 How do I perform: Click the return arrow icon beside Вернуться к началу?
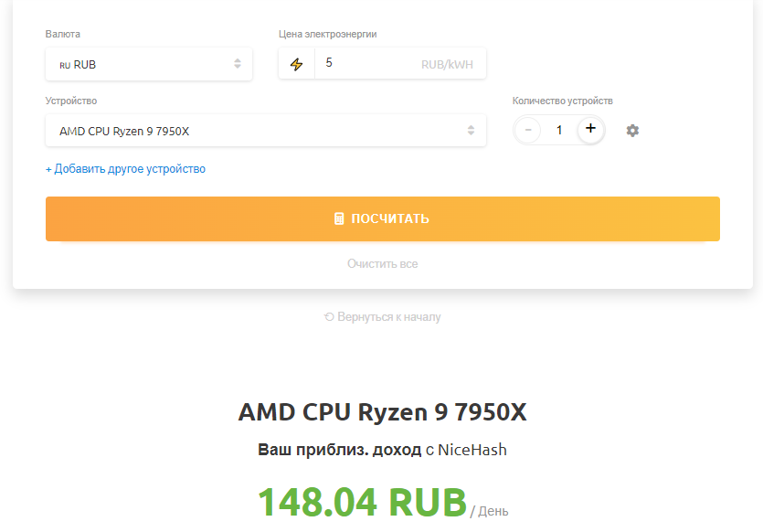click(329, 317)
